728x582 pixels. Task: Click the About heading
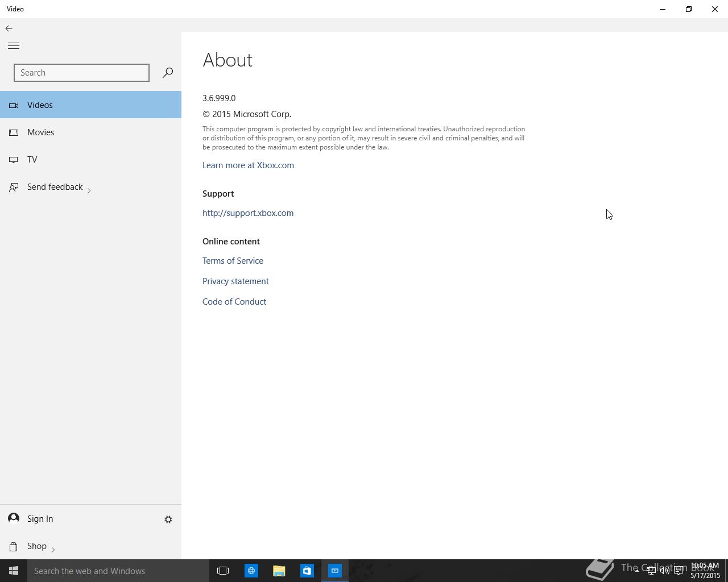[227, 60]
